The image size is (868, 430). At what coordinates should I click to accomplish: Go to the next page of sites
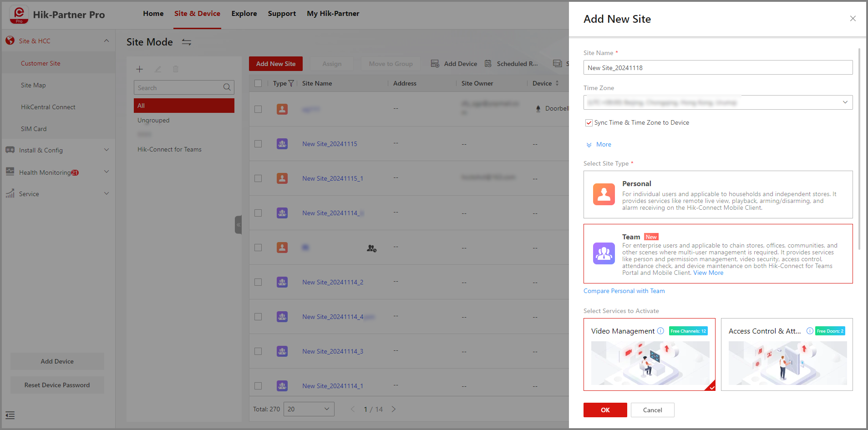[394, 409]
